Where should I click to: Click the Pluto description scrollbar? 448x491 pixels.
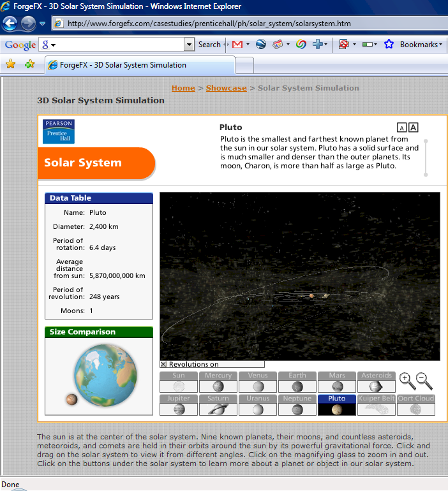pyautogui.click(x=426, y=158)
